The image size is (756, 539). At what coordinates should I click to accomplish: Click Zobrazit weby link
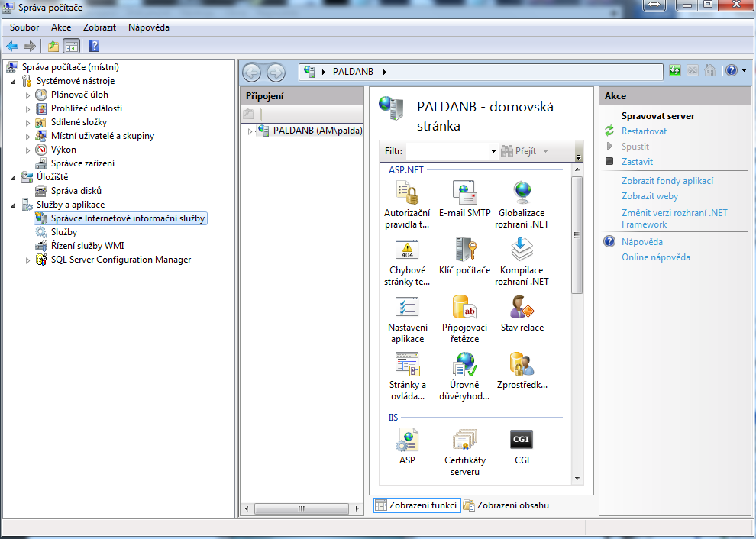point(650,196)
